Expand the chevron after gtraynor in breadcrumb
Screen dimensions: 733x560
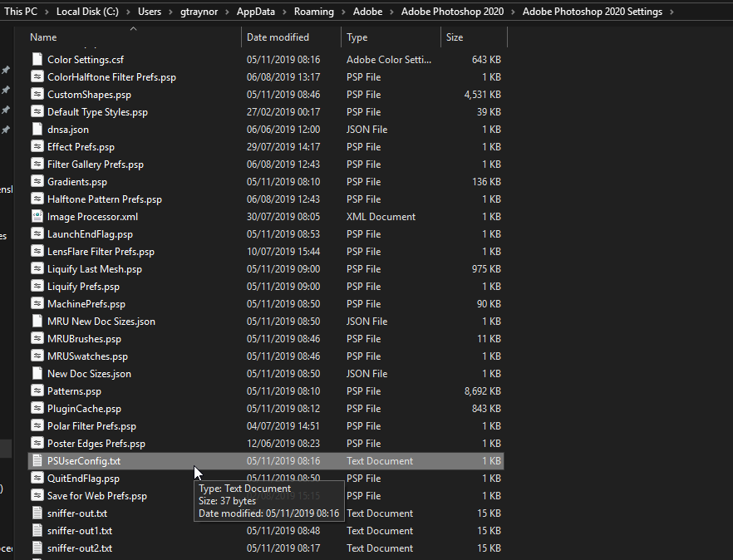pyautogui.click(x=227, y=12)
